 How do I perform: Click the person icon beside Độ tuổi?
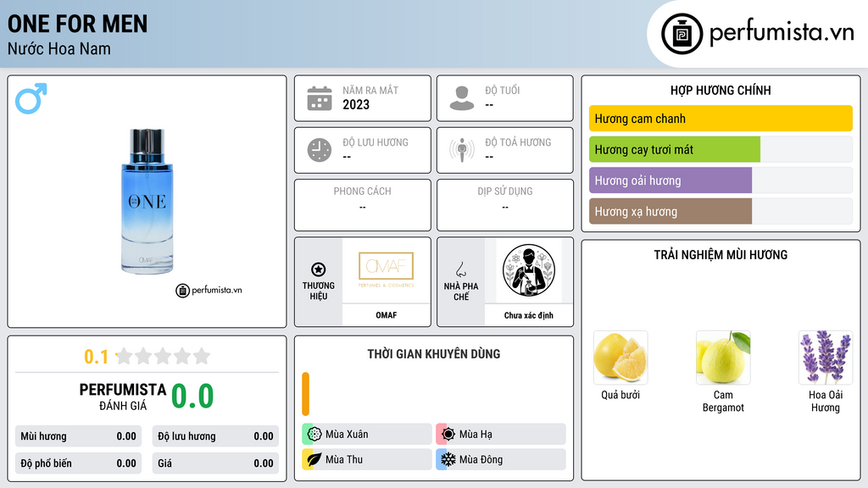coord(462,98)
